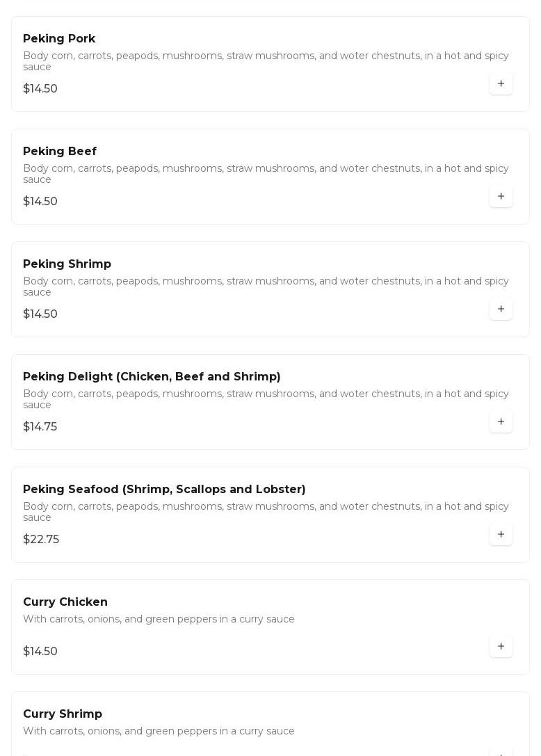This screenshot has width=541, height=756.
Task: Open the Peking Pork item title
Action: pyautogui.click(x=59, y=39)
